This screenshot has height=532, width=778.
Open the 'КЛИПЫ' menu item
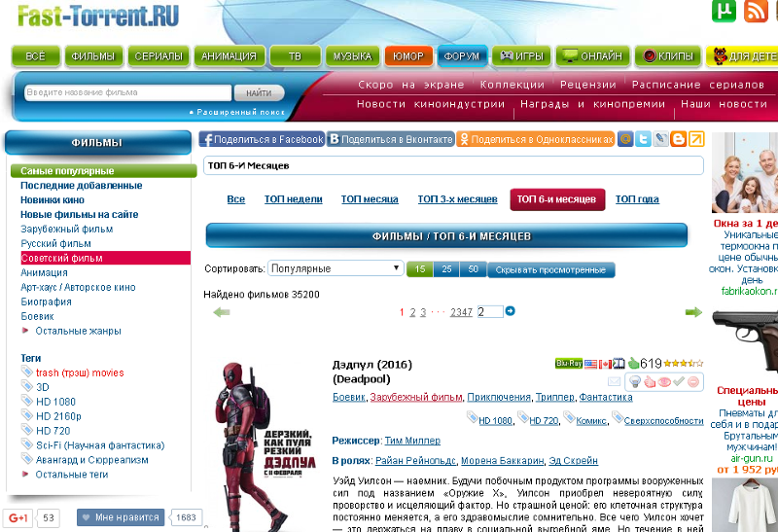(x=668, y=56)
